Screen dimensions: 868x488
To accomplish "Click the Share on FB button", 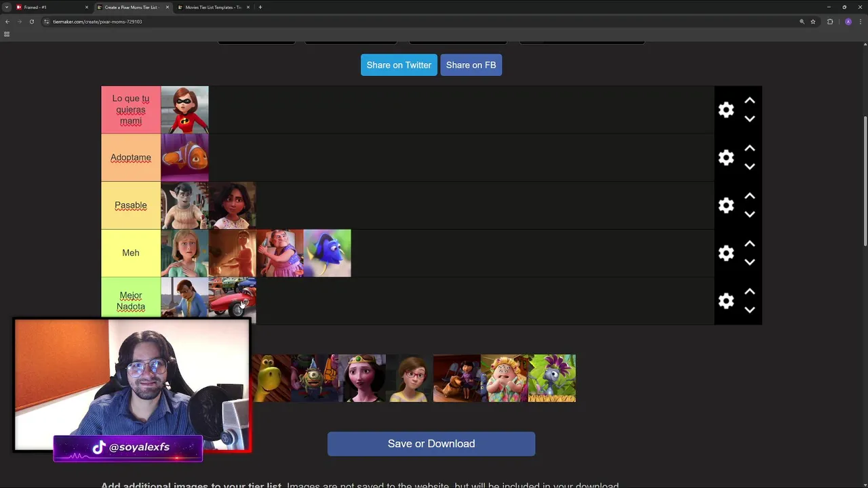I will pos(471,65).
